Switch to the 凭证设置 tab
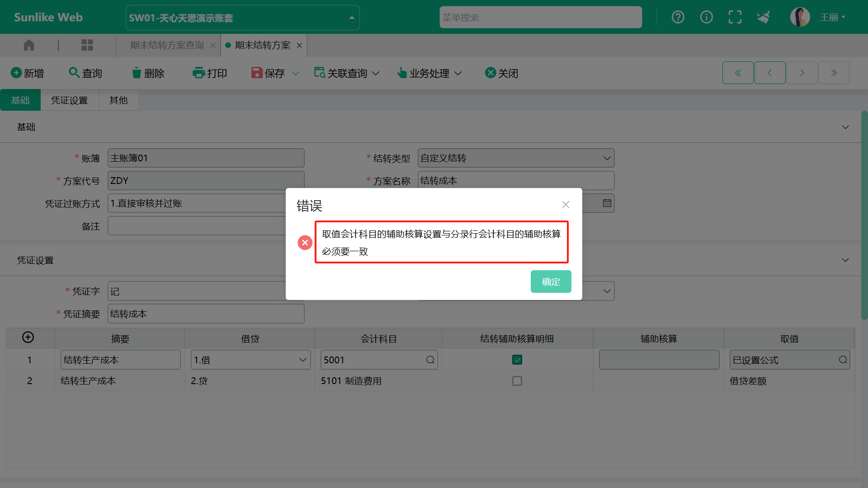This screenshot has width=868, height=488. pyautogui.click(x=69, y=100)
